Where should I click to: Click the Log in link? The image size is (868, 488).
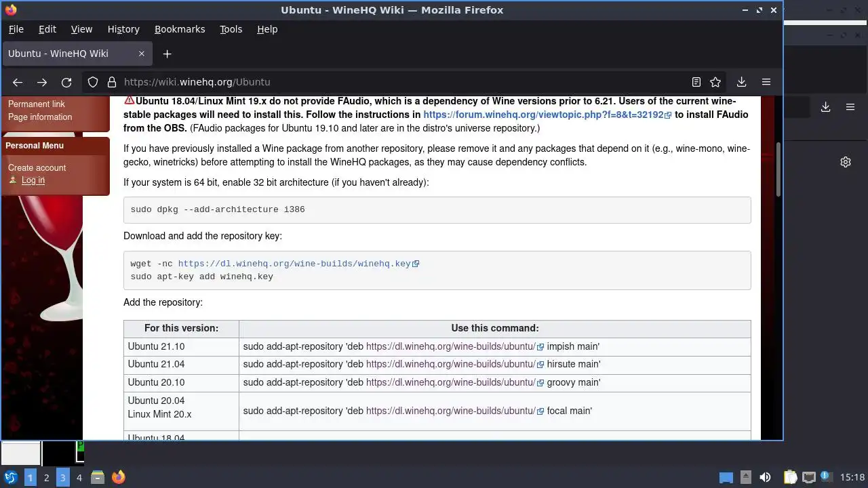33,180
